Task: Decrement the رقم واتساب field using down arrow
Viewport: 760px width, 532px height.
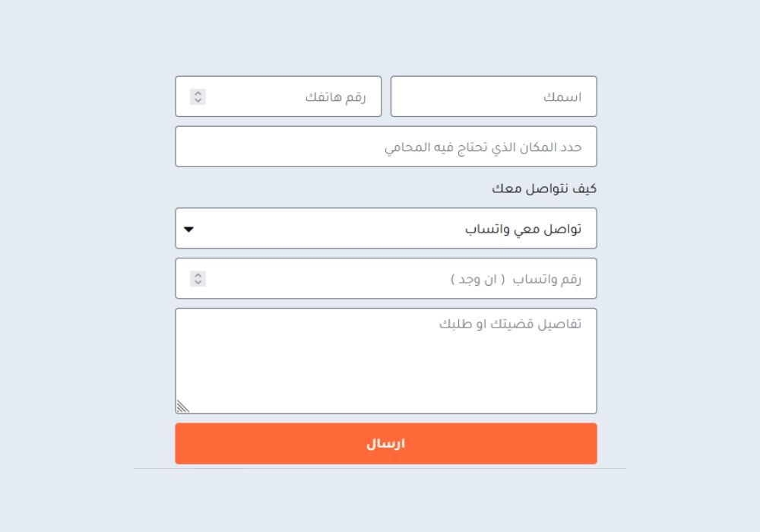Action: [x=198, y=282]
